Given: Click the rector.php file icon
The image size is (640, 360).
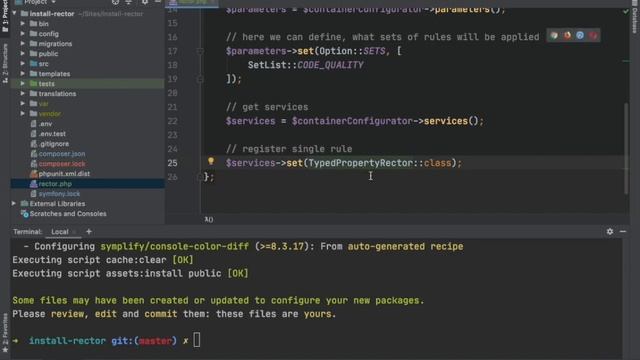Looking at the screenshot, I should [33, 184].
